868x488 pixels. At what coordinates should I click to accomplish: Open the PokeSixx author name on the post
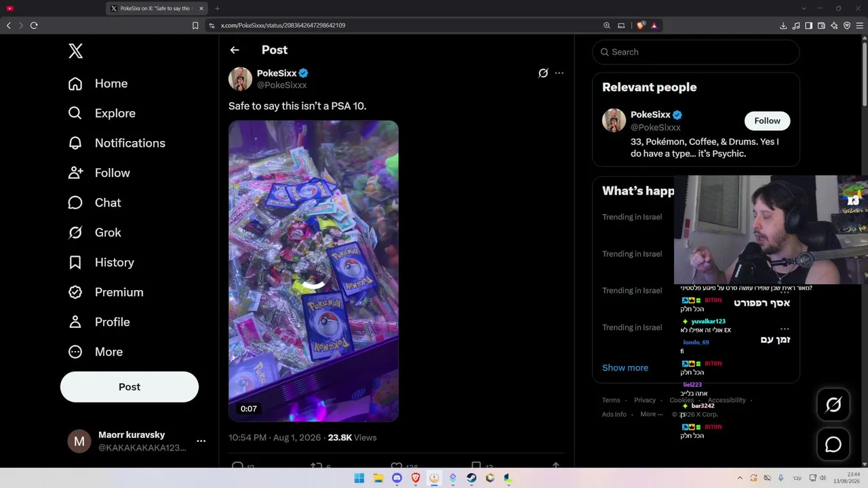tap(277, 73)
